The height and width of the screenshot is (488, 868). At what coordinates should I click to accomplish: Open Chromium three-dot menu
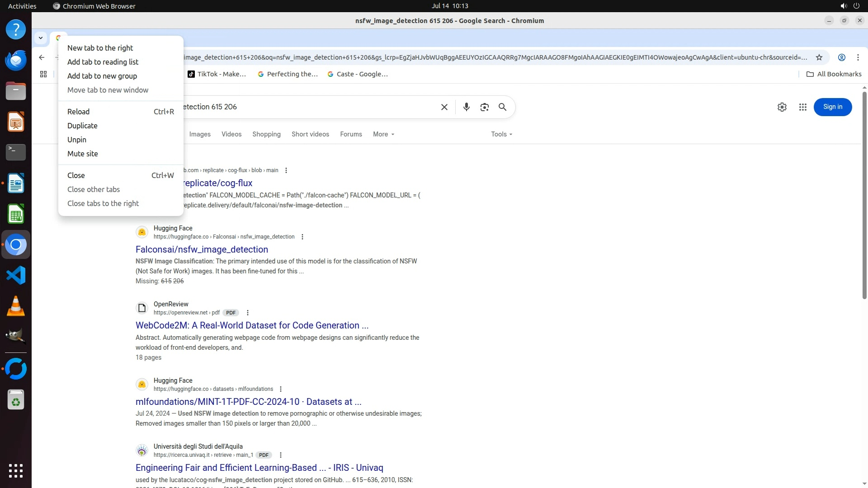pos(858,57)
